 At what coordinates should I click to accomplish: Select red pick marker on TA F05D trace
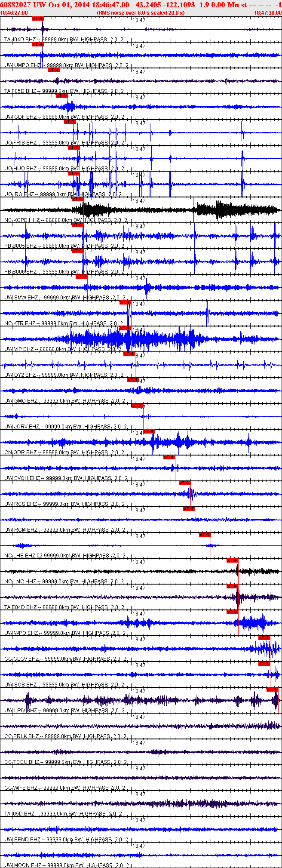[54, 70]
